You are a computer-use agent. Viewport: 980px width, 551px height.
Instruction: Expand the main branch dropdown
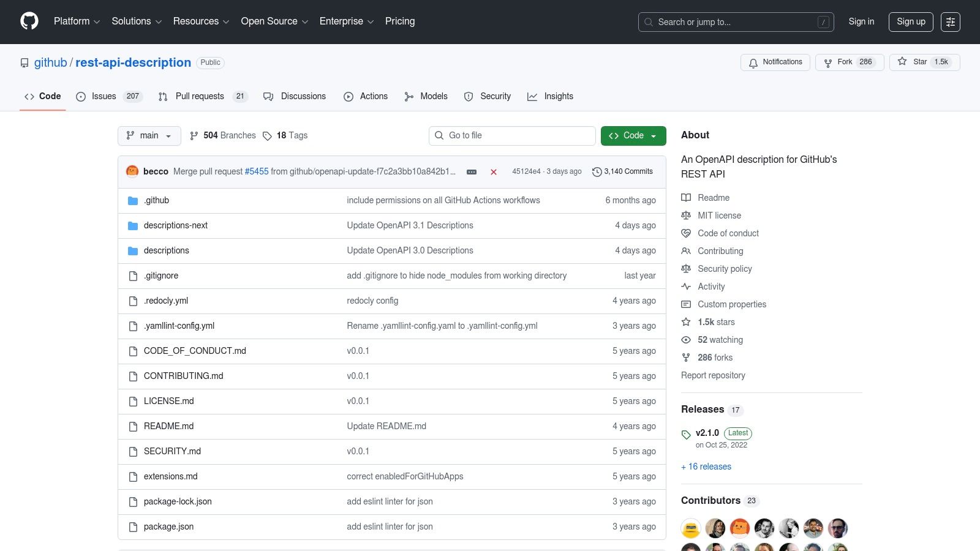tap(149, 136)
